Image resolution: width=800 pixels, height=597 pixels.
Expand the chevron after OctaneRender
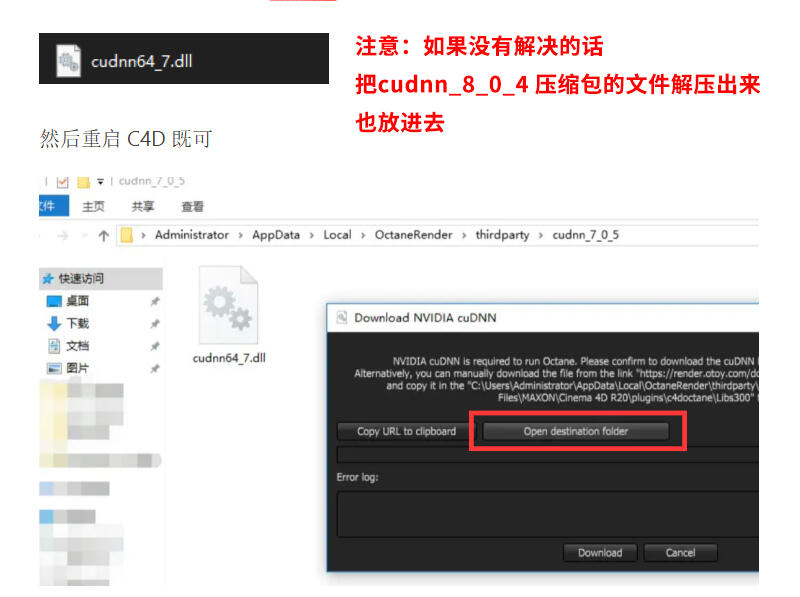click(464, 235)
